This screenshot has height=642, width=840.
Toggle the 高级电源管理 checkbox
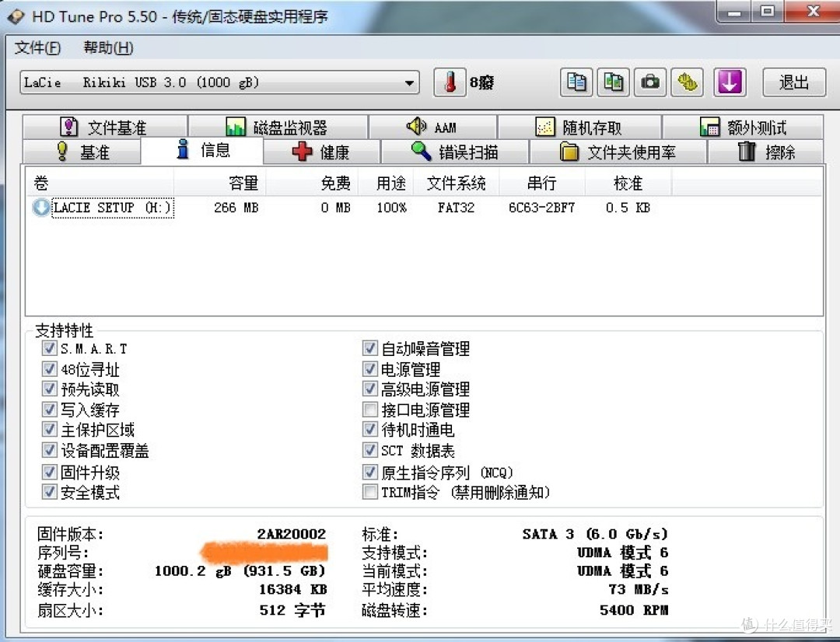(369, 389)
